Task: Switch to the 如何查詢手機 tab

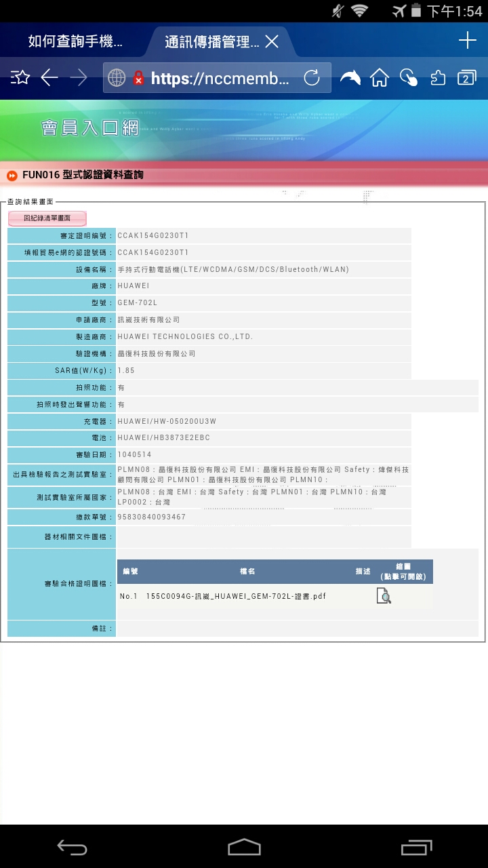Action: [x=75, y=41]
